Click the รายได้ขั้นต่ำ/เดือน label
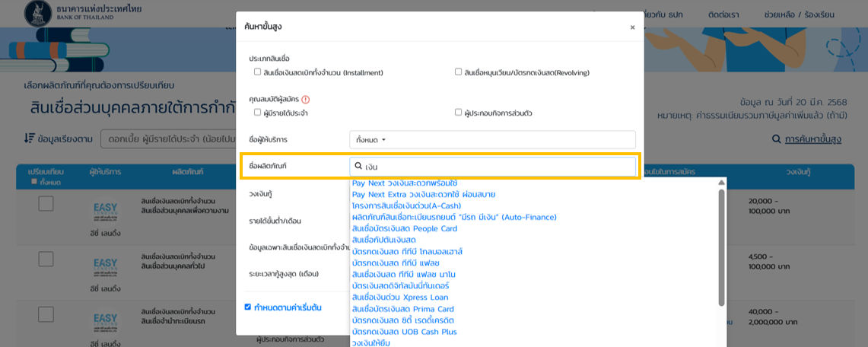The image size is (868, 347). tap(275, 221)
